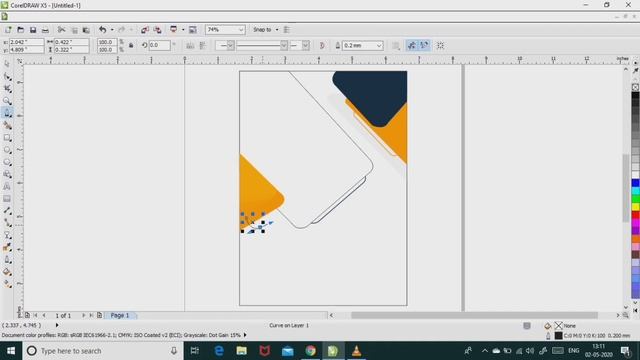The width and height of the screenshot is (640, 360).
Task: Cut selection with the scissors icon
Action: 61,30
